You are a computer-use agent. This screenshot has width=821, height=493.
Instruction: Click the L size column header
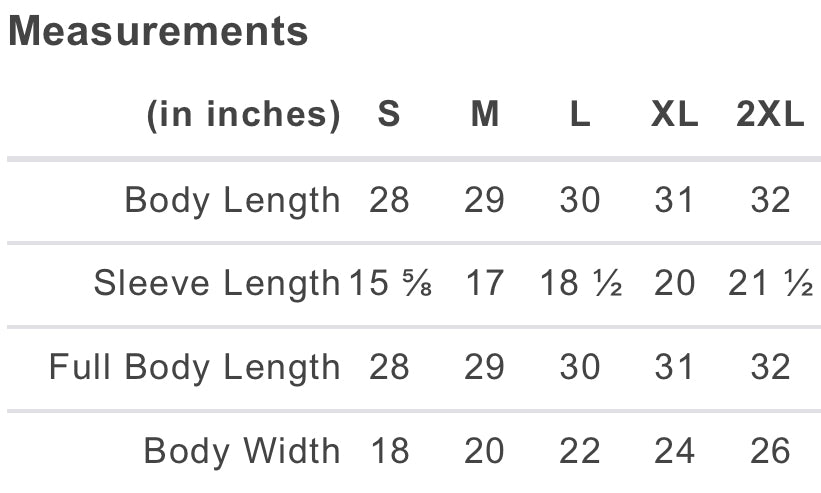click(580, 115)
